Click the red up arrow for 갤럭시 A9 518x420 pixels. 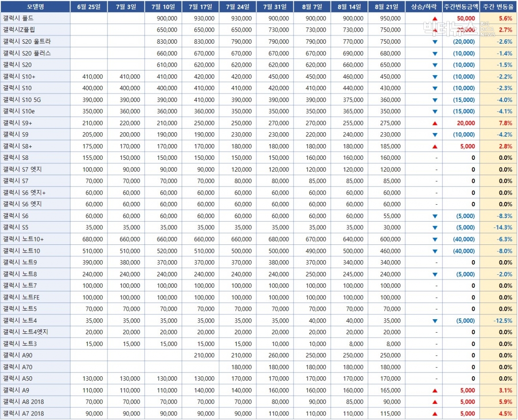(x=435, y=391)
